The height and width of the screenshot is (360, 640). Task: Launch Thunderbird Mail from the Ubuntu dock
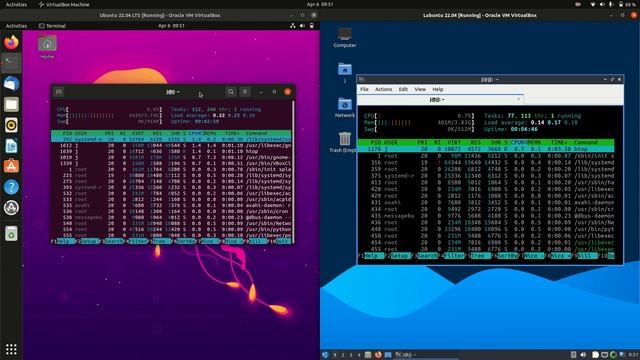point(11,84)
